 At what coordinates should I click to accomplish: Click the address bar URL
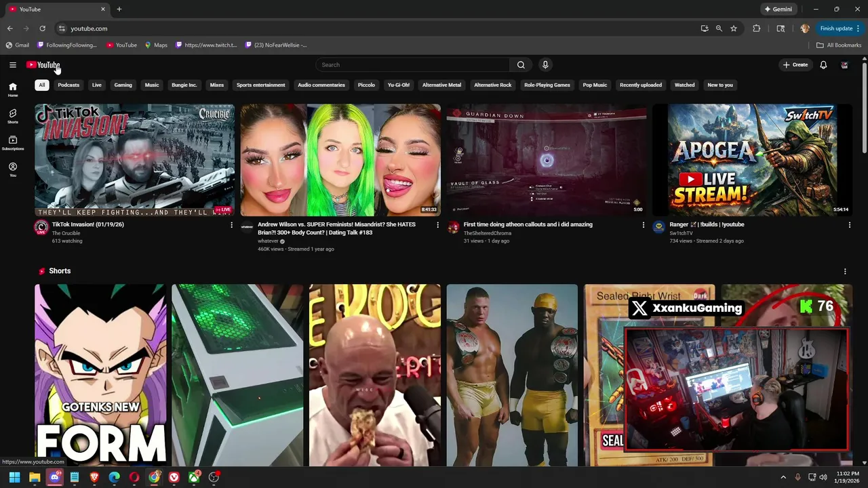point(89,28)
